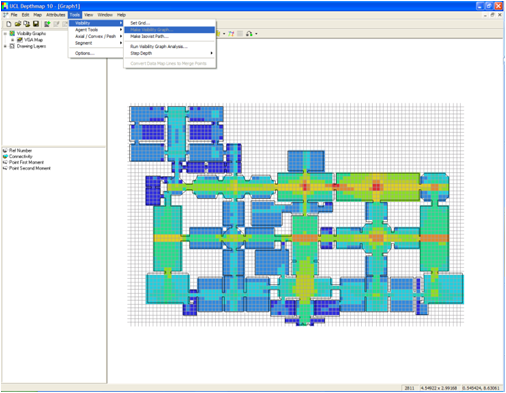
Task: Click the colorful junction tool icon
Action: (231, 34)
